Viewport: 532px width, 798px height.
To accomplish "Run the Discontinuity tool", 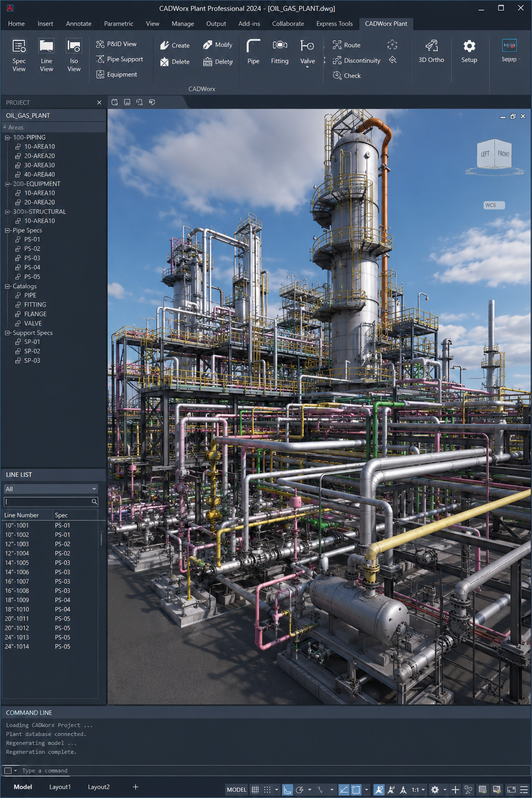I will tap(356, 60).
